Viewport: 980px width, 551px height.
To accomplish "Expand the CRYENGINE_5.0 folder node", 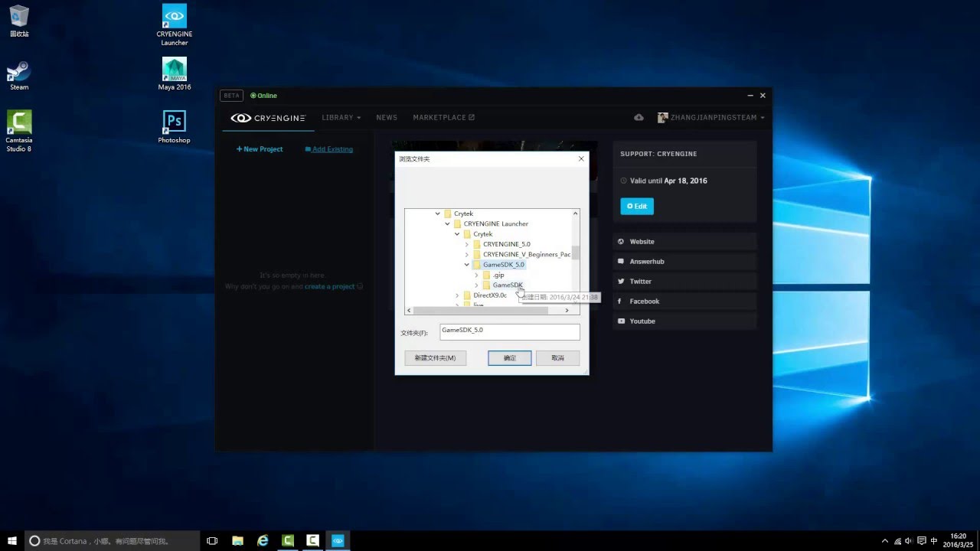I will pos(467,244).
